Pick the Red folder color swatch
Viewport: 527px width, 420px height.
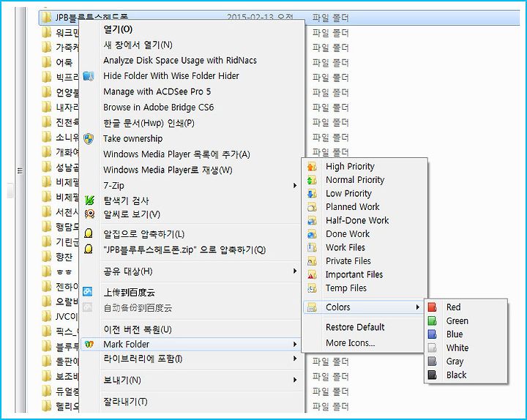point(433,307)
